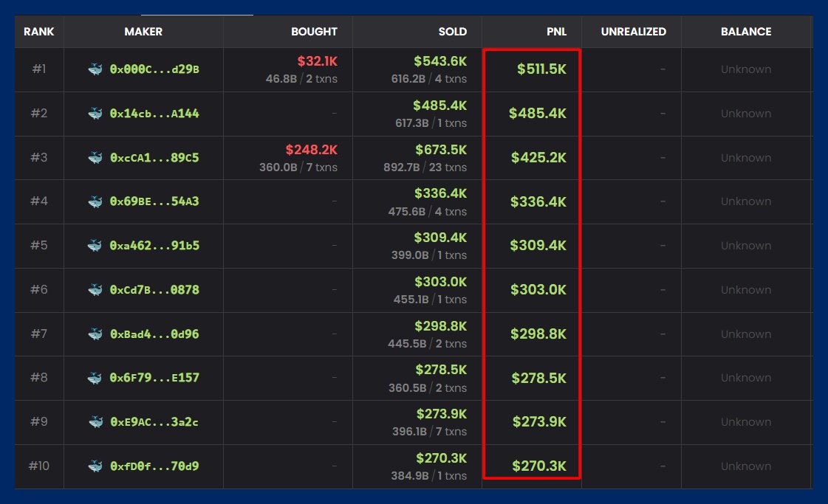828x504 pixels.
Task: Select the $543.6K sold amount
Action: [x=440, y=61]
